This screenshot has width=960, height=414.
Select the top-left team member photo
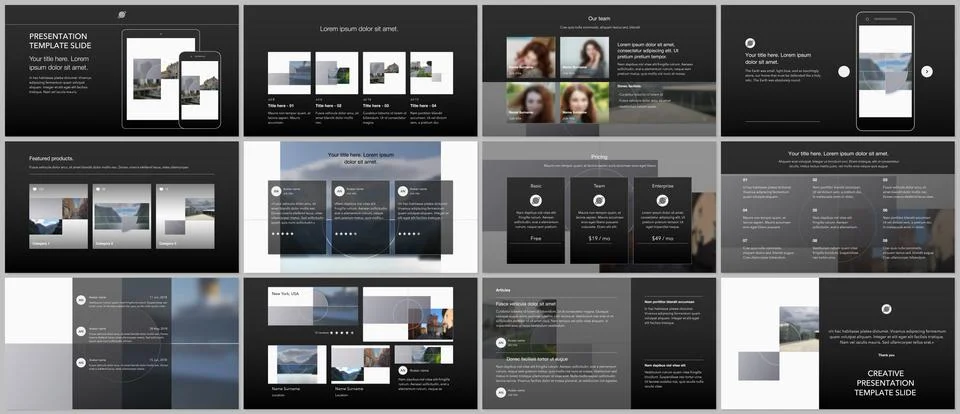coord(531,58)
